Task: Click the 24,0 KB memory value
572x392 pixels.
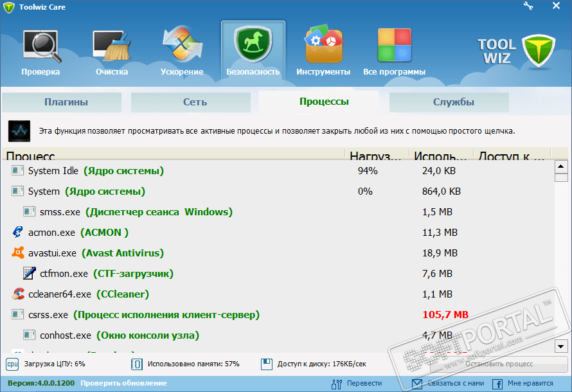Action: (439, 171)
